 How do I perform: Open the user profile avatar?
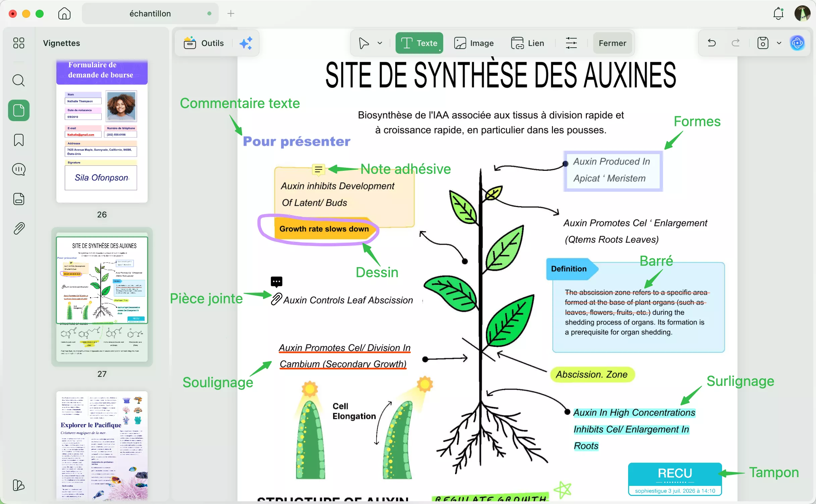click(802, 13)
